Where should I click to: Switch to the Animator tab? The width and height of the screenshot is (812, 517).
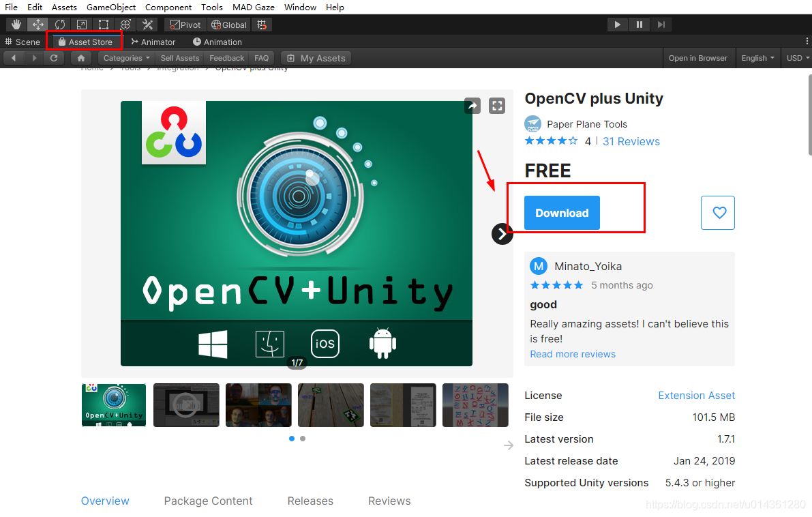pos(153,42)
